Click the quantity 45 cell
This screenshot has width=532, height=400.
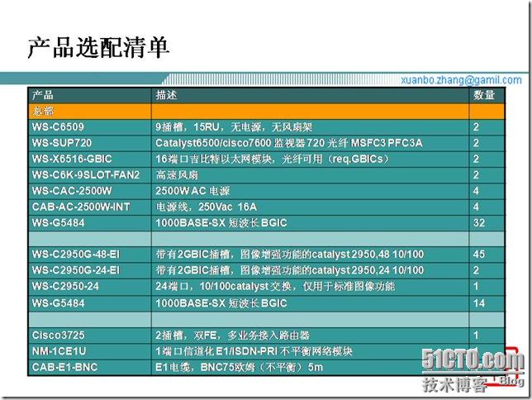coord(487,255)
